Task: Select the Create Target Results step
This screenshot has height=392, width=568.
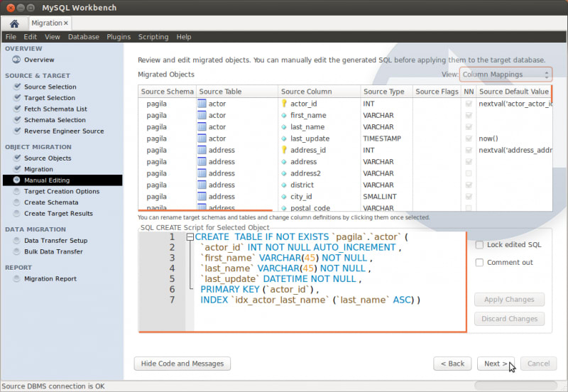Action: [58, 213]
